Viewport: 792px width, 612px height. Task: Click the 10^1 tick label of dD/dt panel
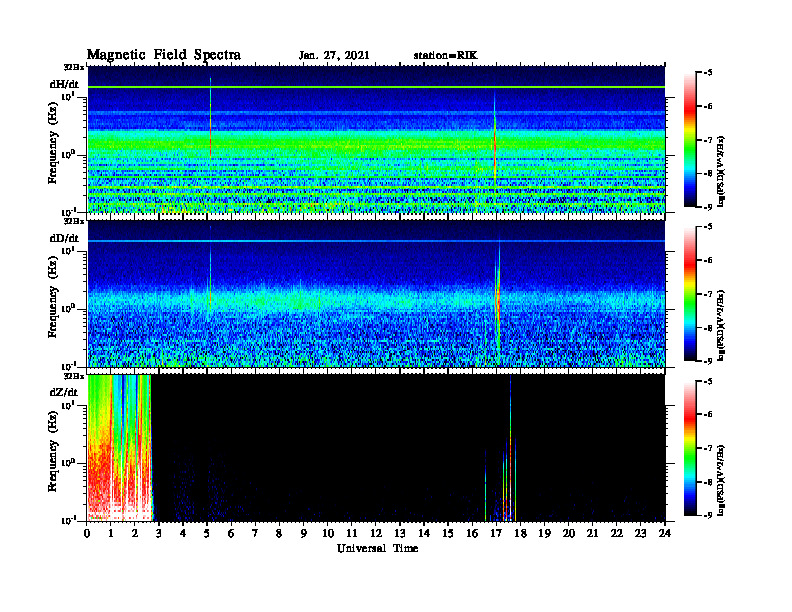68,251
